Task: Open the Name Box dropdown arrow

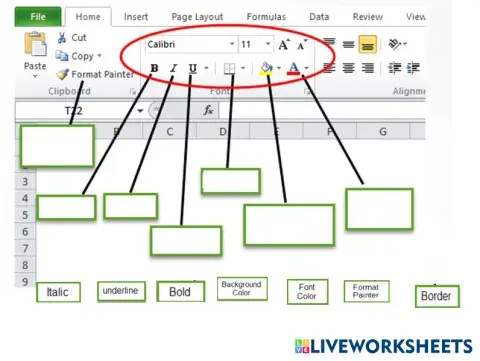Action: pos(140,110)
